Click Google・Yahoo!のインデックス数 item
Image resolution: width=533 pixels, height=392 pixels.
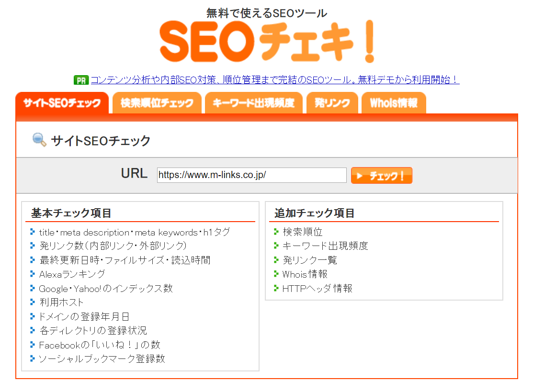tap(106, 289)
